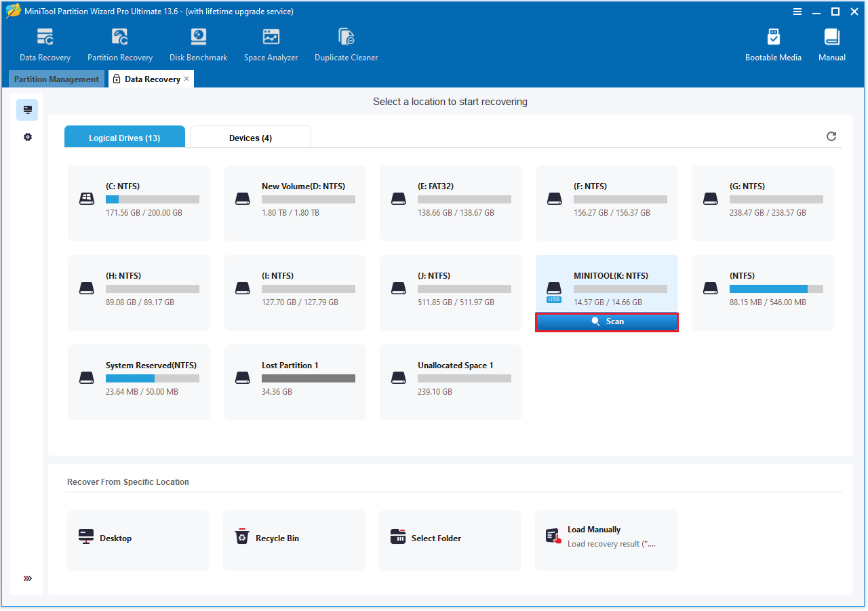Switch to the Devices (4) tab
The image size is (868, 611).
pyautogui.click(x=250, y=138)
